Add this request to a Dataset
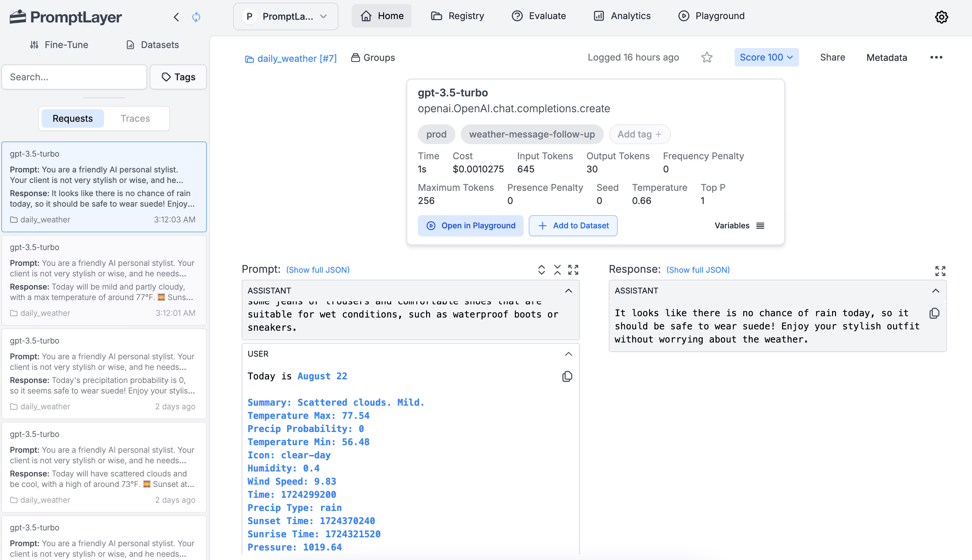972x560 pixels. pyautogui.click(x=573, y=225)
